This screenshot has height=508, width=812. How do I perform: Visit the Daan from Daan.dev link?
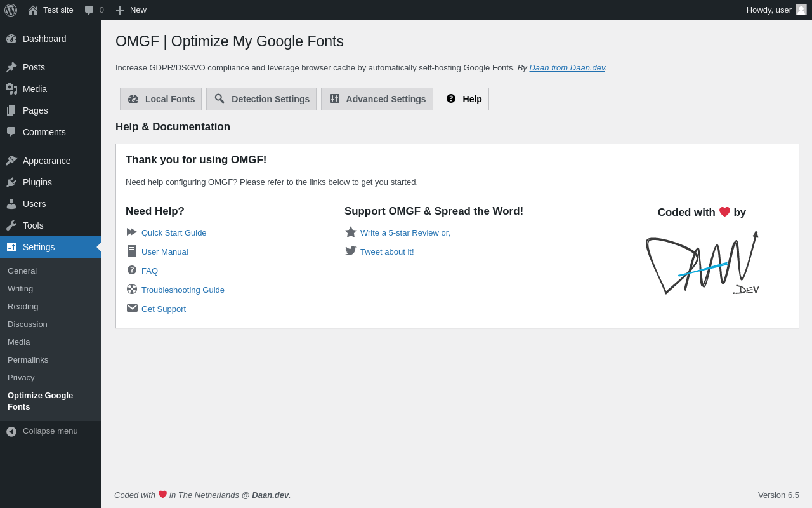coord(567,68)
